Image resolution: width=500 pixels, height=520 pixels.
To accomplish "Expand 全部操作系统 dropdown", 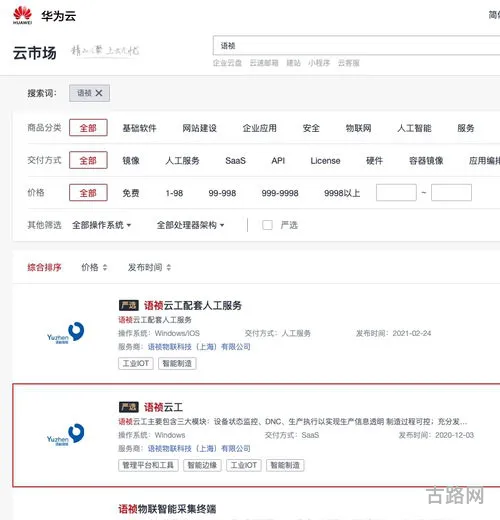I will (x=101, y=225).
